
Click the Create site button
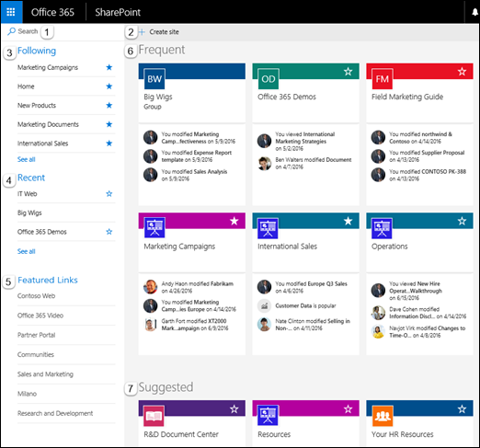click(x=159, y=31)
